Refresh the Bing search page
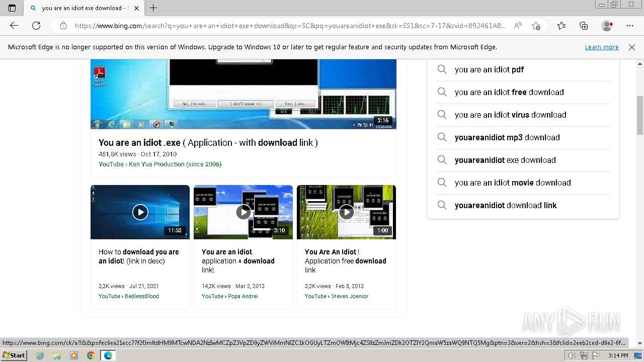The image size is (644, 362). click(x=36, y=26)
